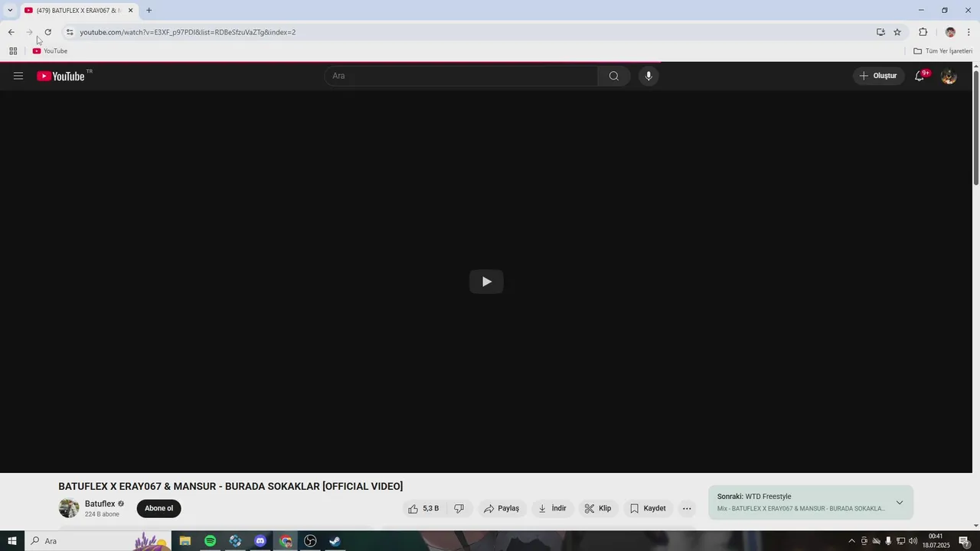Install app icon in address bar
980x551 pixels.
[x=880, y=32]
